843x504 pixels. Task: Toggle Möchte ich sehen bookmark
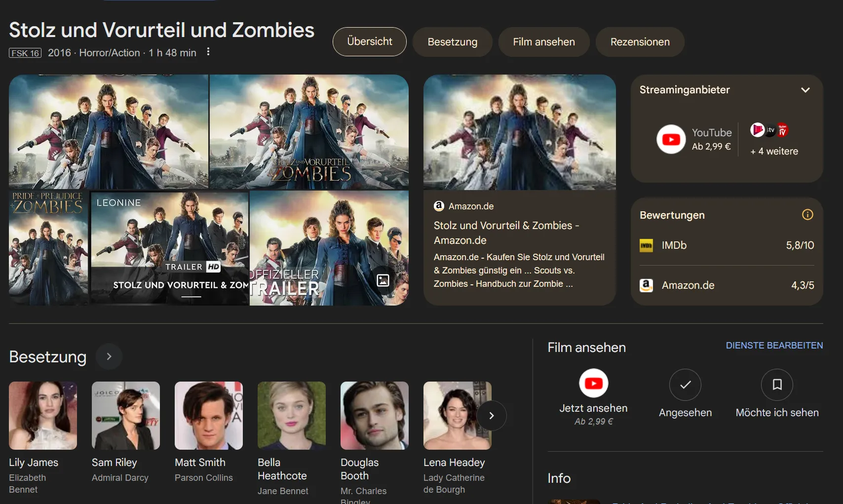777,385
